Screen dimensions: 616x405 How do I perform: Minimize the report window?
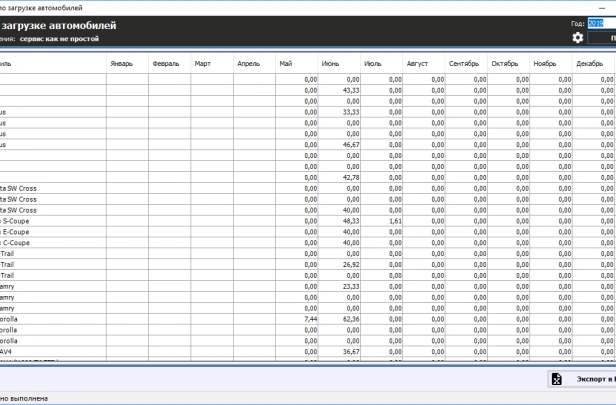602,6
